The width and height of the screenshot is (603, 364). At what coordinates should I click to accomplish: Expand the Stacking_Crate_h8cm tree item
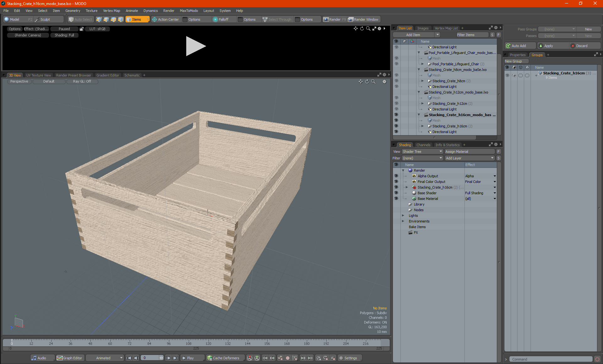click(x=423, y=81)
